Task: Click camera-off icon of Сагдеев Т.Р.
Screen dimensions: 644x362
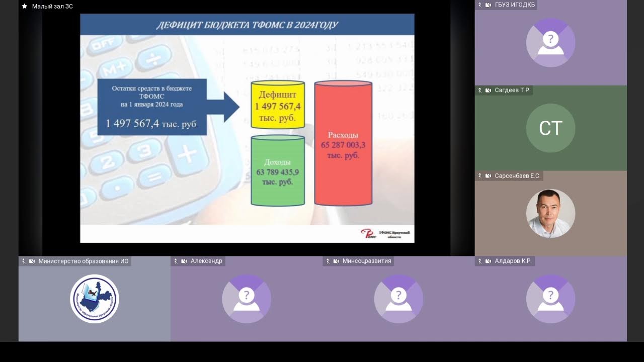Action: [x=488, y=90]
